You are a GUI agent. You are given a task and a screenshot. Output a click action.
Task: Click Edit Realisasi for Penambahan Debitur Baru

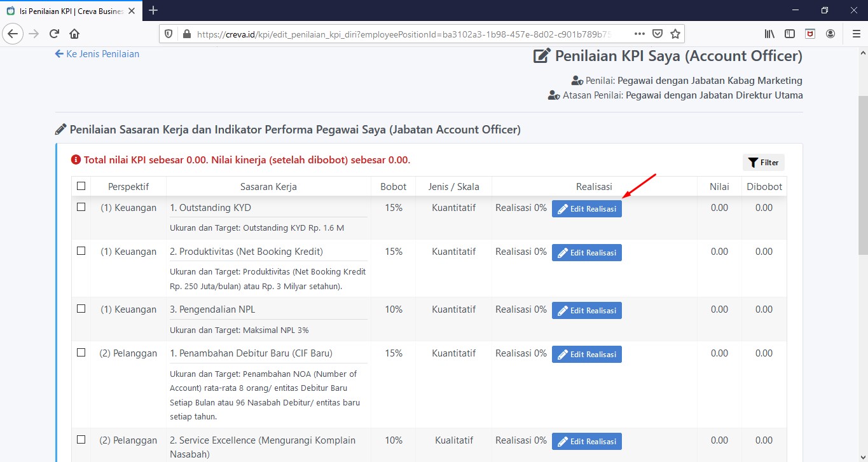coord(586,355)
